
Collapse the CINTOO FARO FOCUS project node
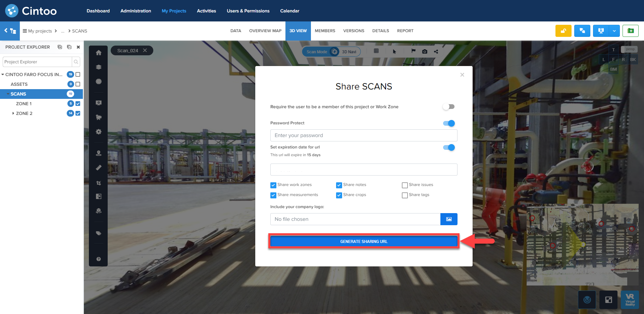[x=3, y=74]
